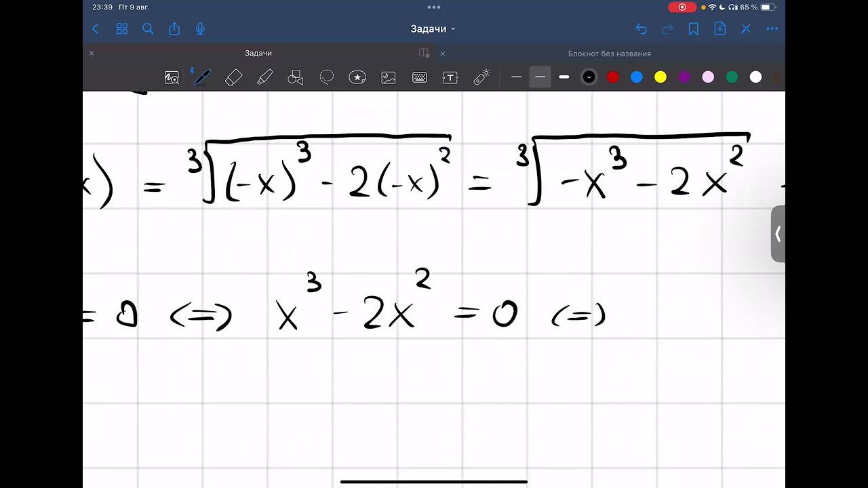Tap the share export icon

coord(174,29)
